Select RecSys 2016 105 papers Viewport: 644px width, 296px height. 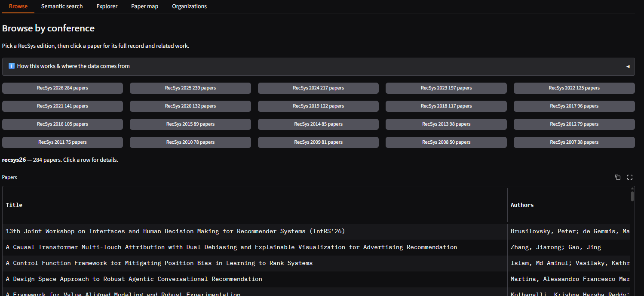coord(62,124)
